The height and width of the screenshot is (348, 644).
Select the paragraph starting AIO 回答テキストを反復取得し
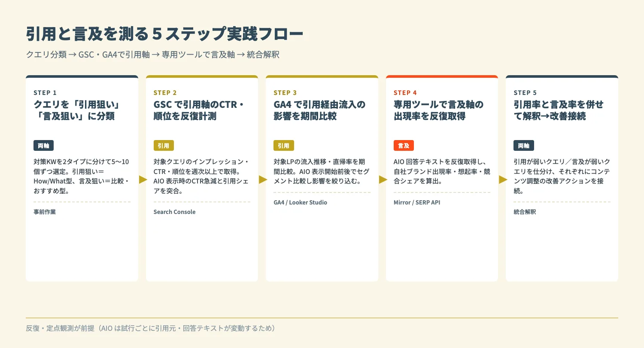[442, 171]
